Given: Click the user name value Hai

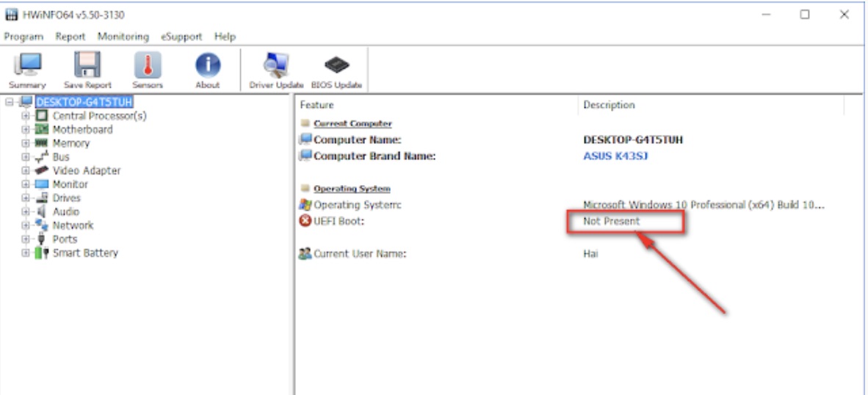Looking at the screenshot, I should 590,254.
